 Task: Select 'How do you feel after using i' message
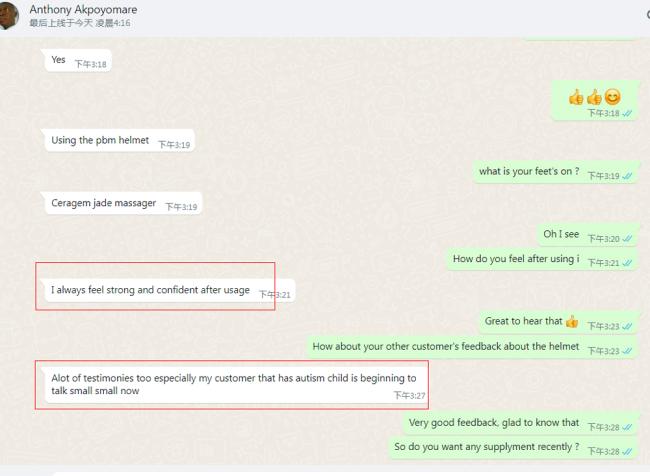click(542, 259)
